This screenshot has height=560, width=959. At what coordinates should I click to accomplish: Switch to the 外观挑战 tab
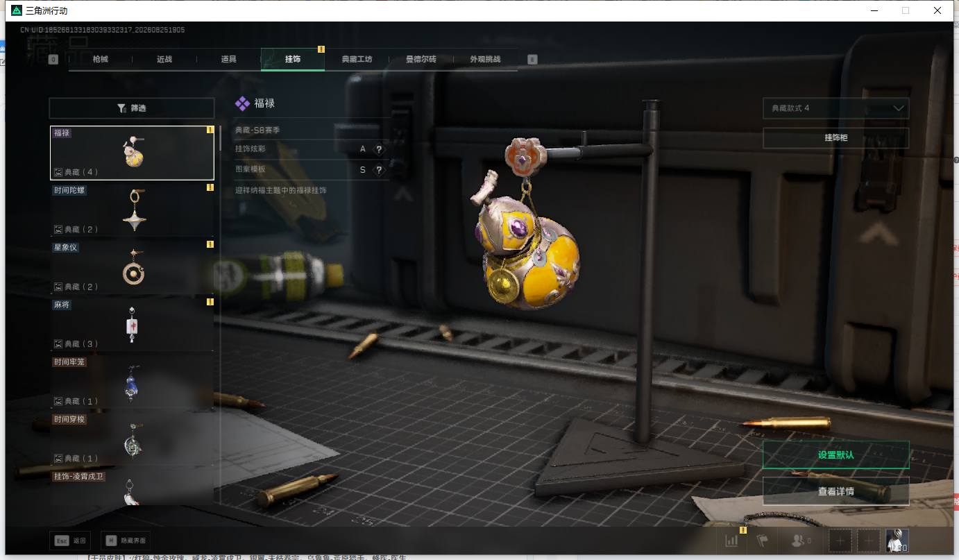(x=485, y=59)
